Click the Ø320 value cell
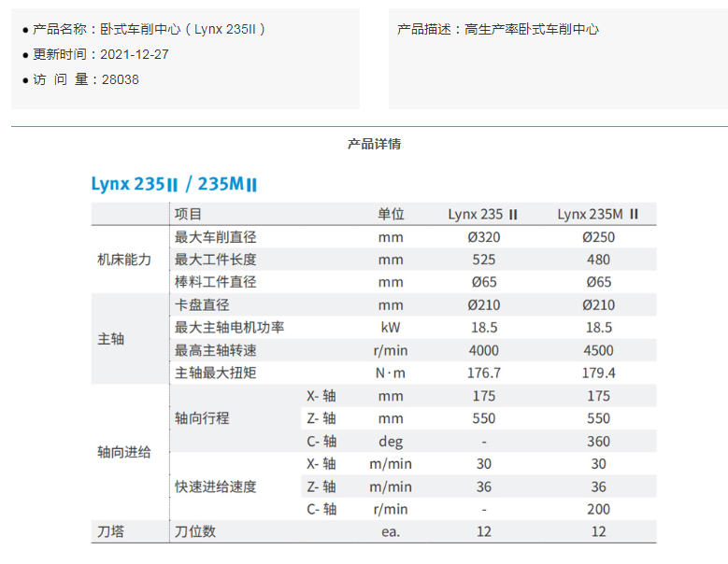Screen dimensions: 728x564 pyautogui.click(x=484, y=237)
